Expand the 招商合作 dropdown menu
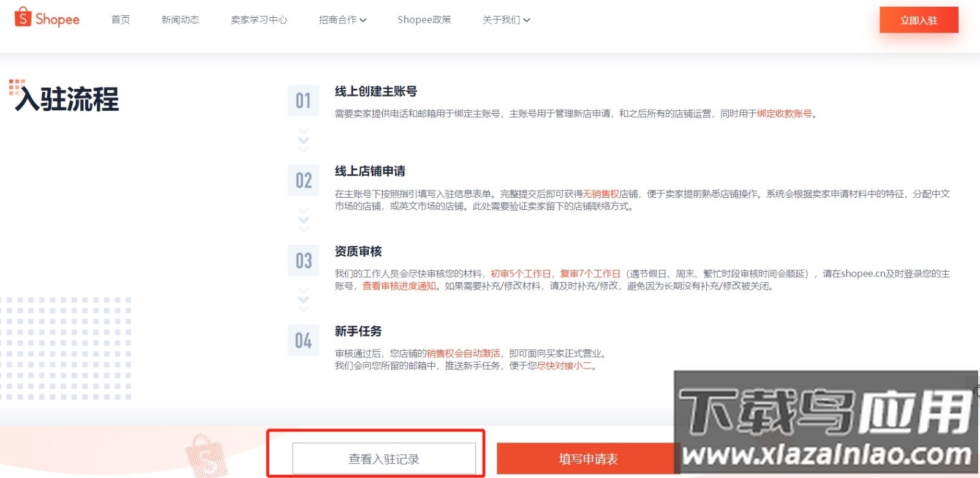The image size is (980, 478). click(342, 20)
